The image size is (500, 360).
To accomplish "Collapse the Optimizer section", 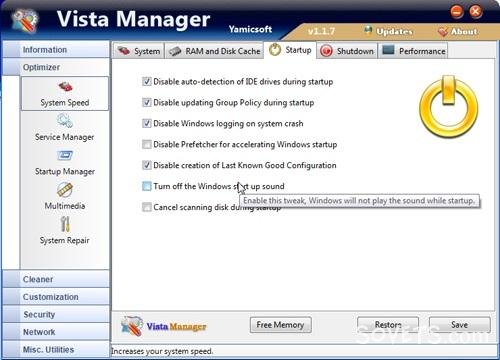I will pos(56,67).
